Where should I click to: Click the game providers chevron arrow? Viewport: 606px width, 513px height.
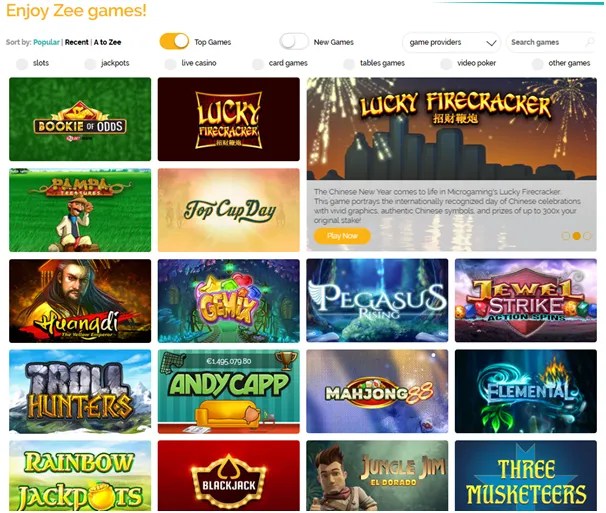point(491,43)
